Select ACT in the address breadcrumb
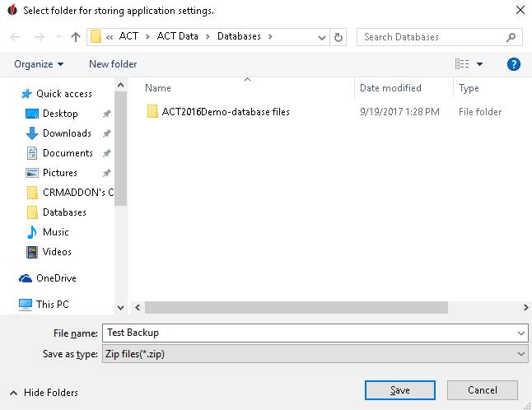Image resolution: width=532 pixels, height=410 pixels. click(128, 36)
